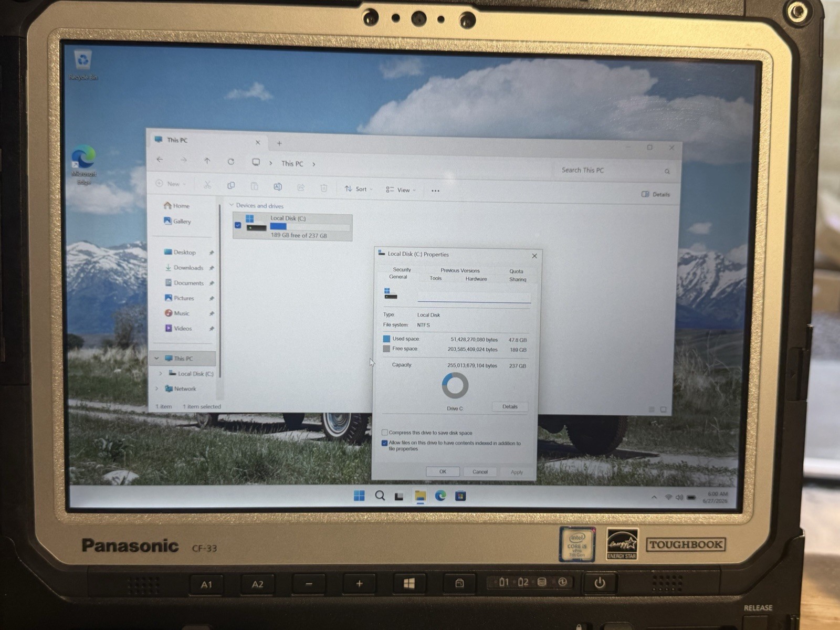Click Cancel in the Properties dialog
Screen dimensions: 840x630
pyautogui.click(x=480, y=472)
